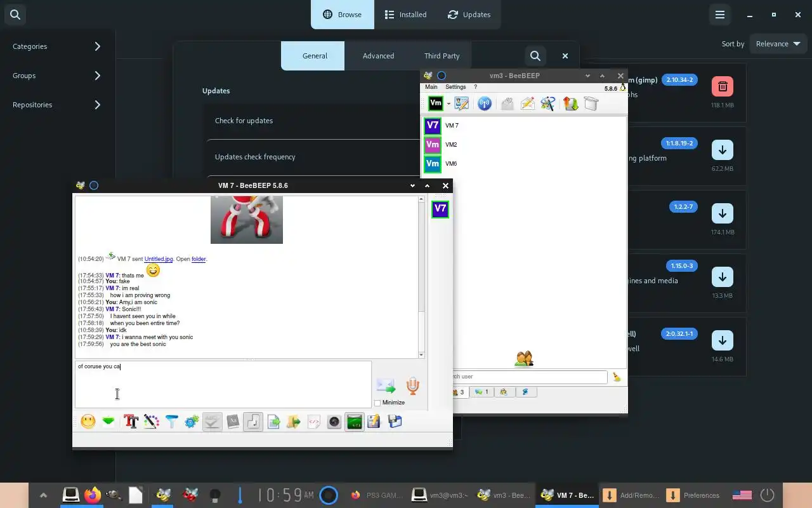
Task: Open the font color pencil icon
Action: click(152, 422)
